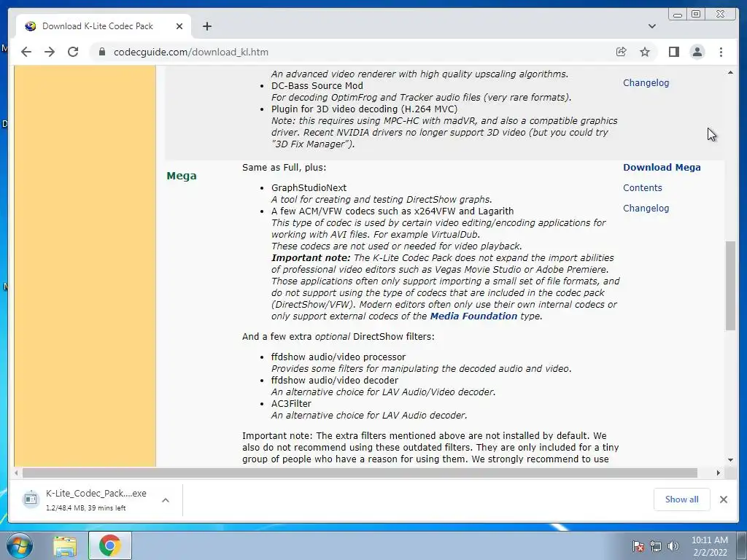Open Action Center flag icon
Screen dimensions: 747x560
pos(638,546)
